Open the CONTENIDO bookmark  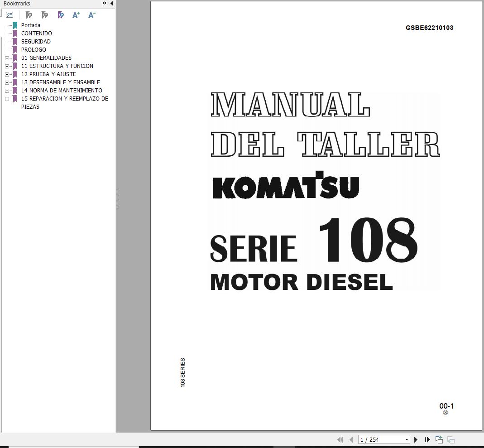pyautogui.click(x=36, y=34)
